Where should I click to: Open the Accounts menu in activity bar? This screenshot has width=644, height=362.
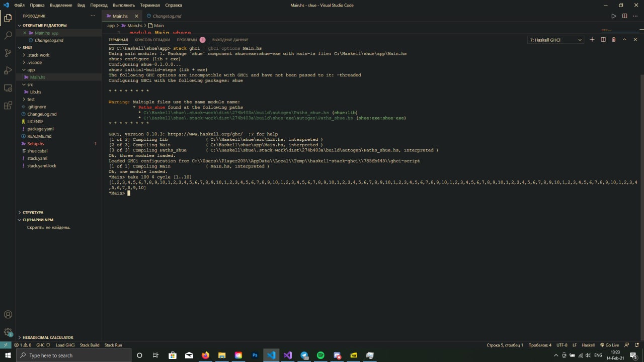8,315
